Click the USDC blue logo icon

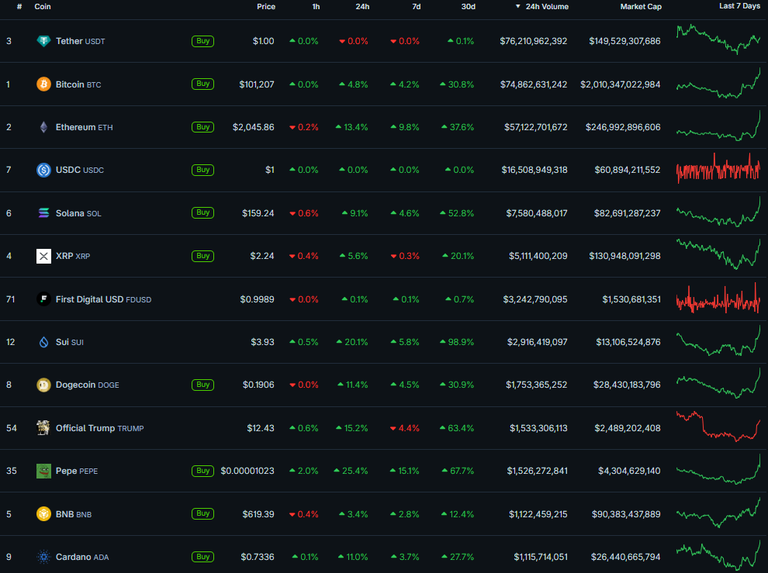click(44, 170)
